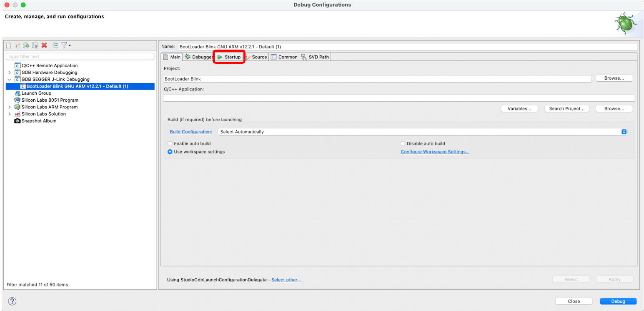Expand the Silicon Labs ARM Program node
Image resolution: width=644 pixels, height=311 pixels.
click(10, 107)
